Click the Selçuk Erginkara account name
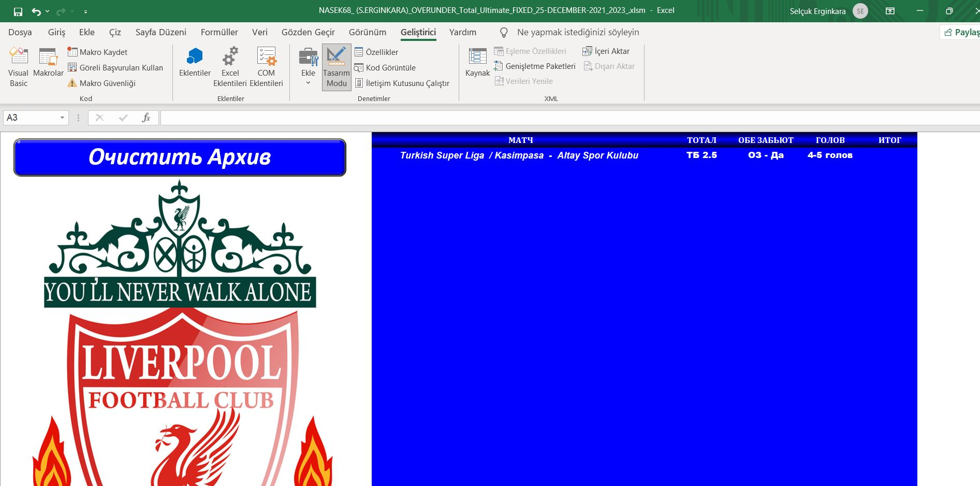The width and height of the screenshot is (980, 486). pyautogui.click(x=817, y=11)
